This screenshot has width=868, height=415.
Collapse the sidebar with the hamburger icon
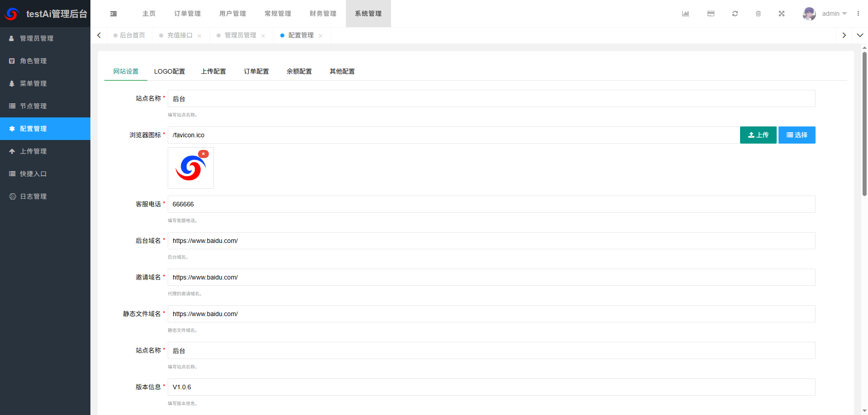click(113, 14)
